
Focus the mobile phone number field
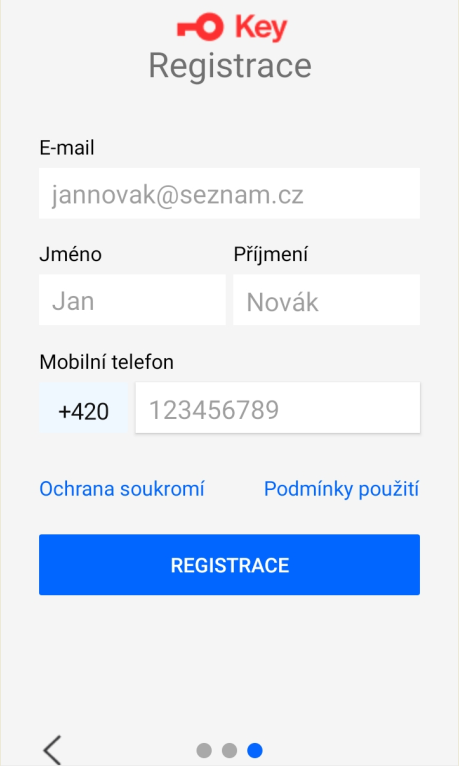(278, 408)
